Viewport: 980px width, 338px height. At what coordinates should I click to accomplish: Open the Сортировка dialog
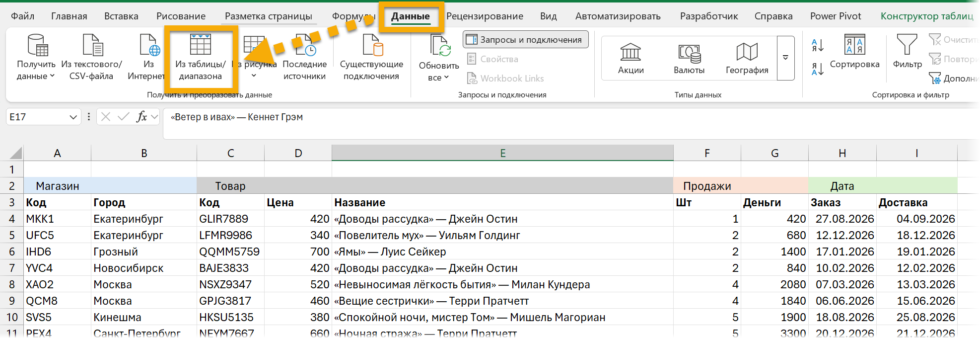854,52
